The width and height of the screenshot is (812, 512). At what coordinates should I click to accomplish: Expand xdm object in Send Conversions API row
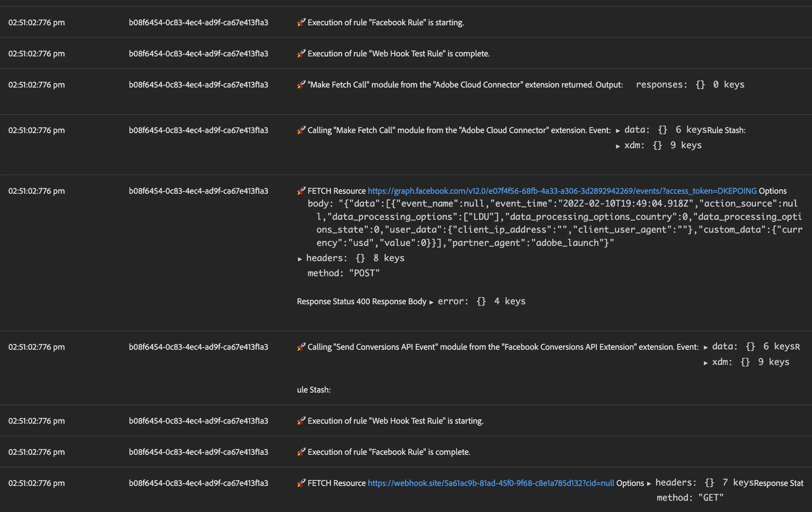tap(706, 363)
